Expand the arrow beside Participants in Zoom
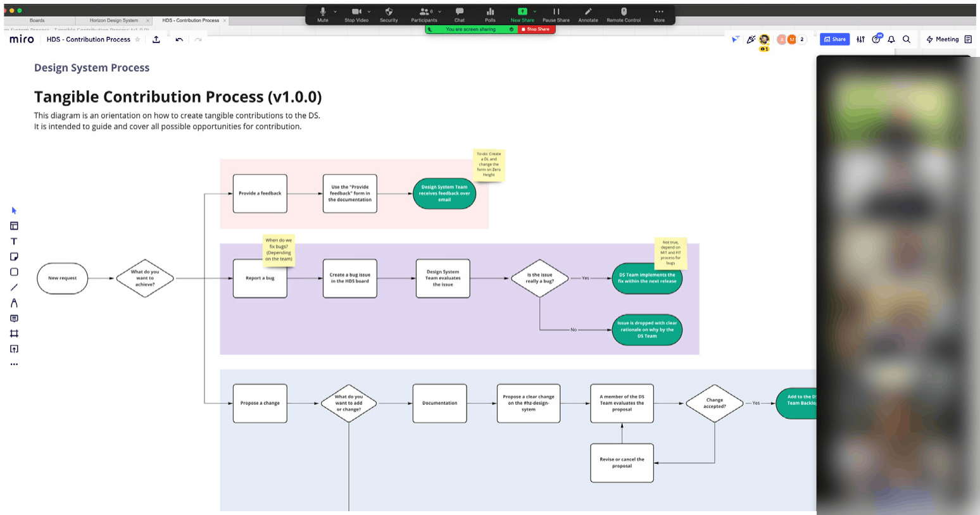The image size is (980, 515). 440,11
